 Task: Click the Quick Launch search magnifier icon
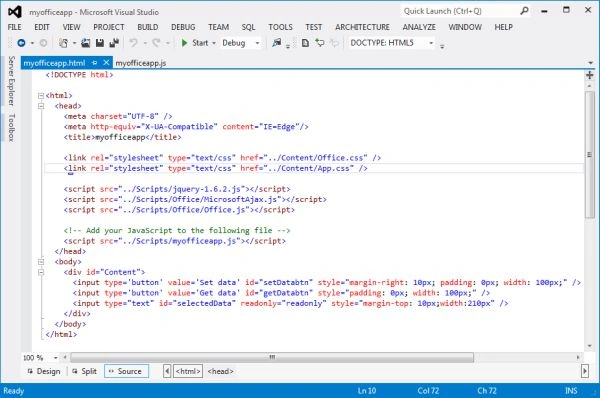524,11
